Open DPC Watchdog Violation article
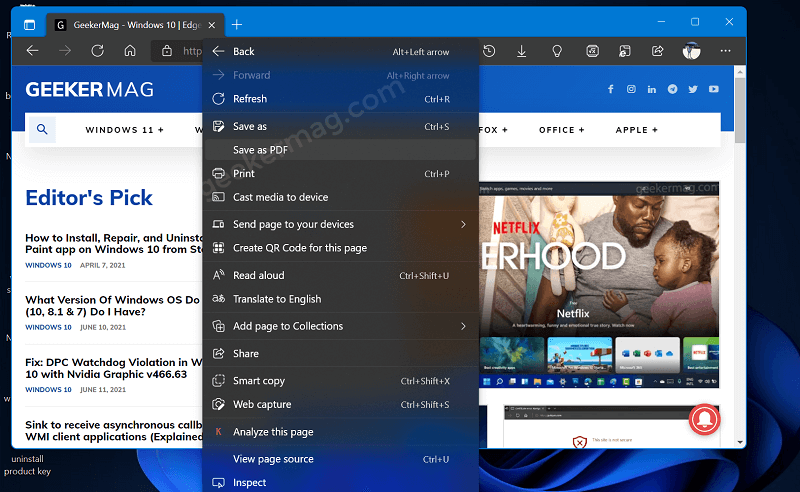This screenshot has height=492, width=800. coord(114,368)
